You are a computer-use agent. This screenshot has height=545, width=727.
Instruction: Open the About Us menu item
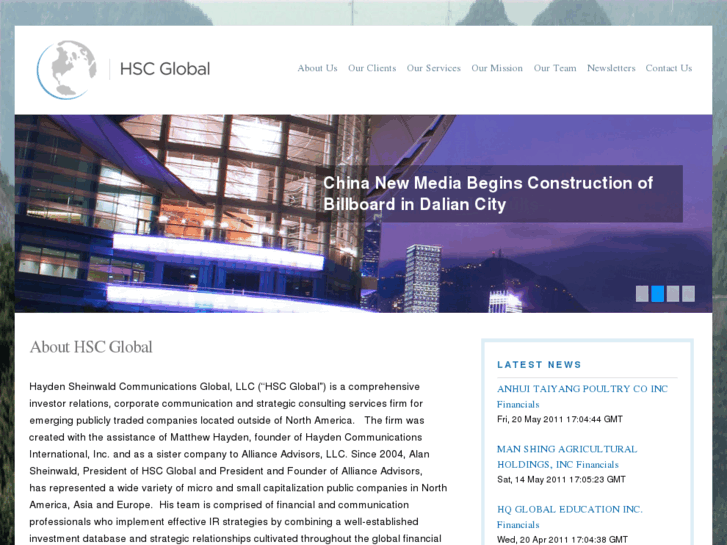click(317, 68)
